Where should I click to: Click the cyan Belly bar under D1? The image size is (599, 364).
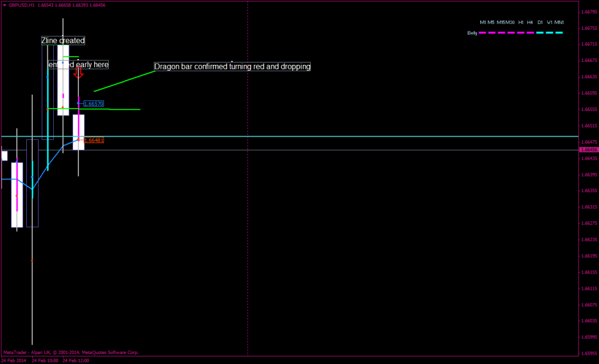click(540, 33)
